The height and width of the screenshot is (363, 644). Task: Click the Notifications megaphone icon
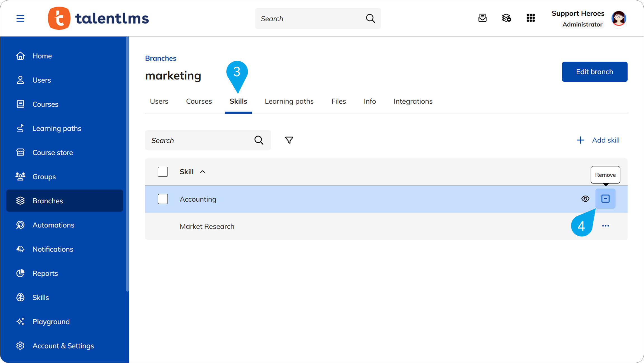click(20, 249)
